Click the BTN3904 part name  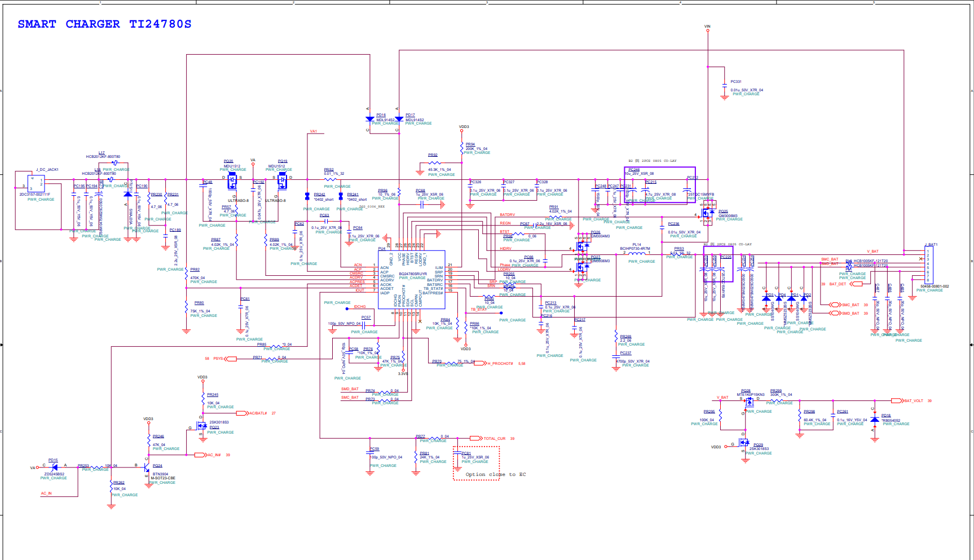[161, 474]
